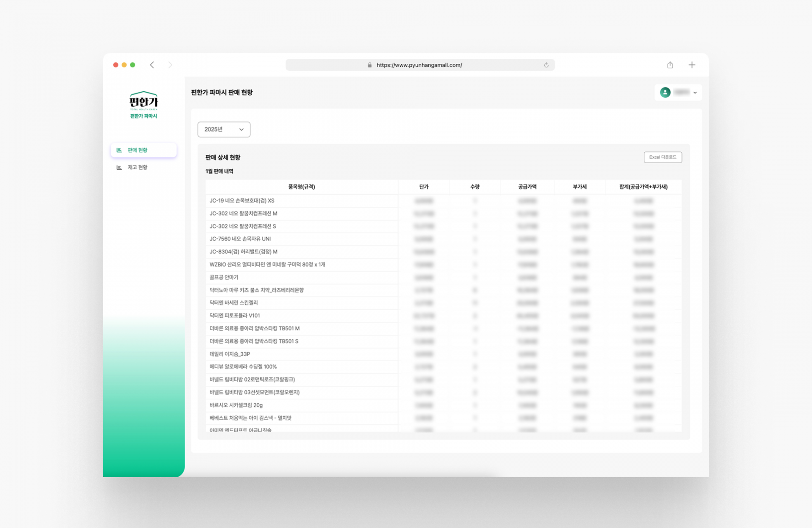The height and width of the screenshot is (528, 812).
Task: Click row WZBIO 산리오 멀티비타민 구미덕
Action: click(x=443, y=264)
